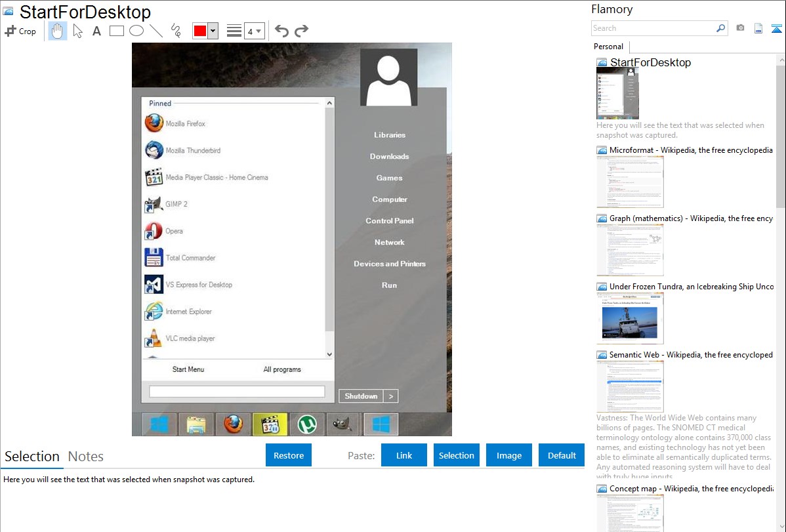
Task: Click the icon beside the Semantic Web title
Action: pyautogui.click(x=602, y=355)
